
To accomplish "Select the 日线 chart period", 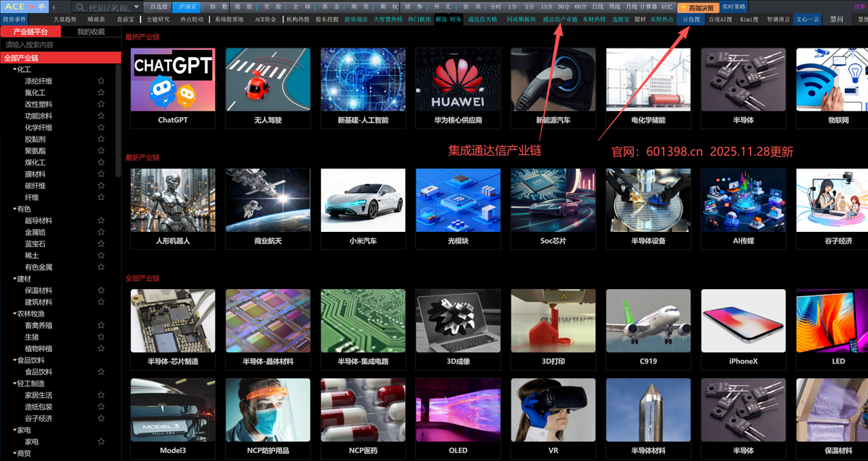I will coord(597,7).
